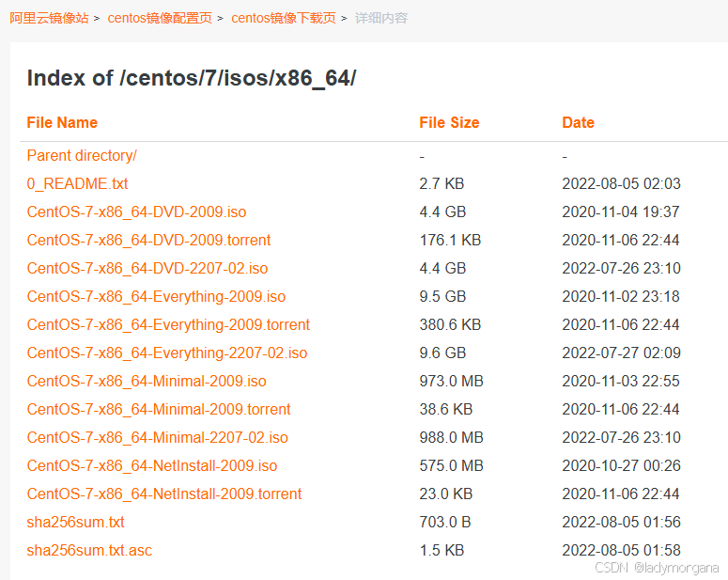Open CentOS-7-x86_64-NetInstall-2009.torrent link
The image size is (728, 580).
click(x=164, y=494)
